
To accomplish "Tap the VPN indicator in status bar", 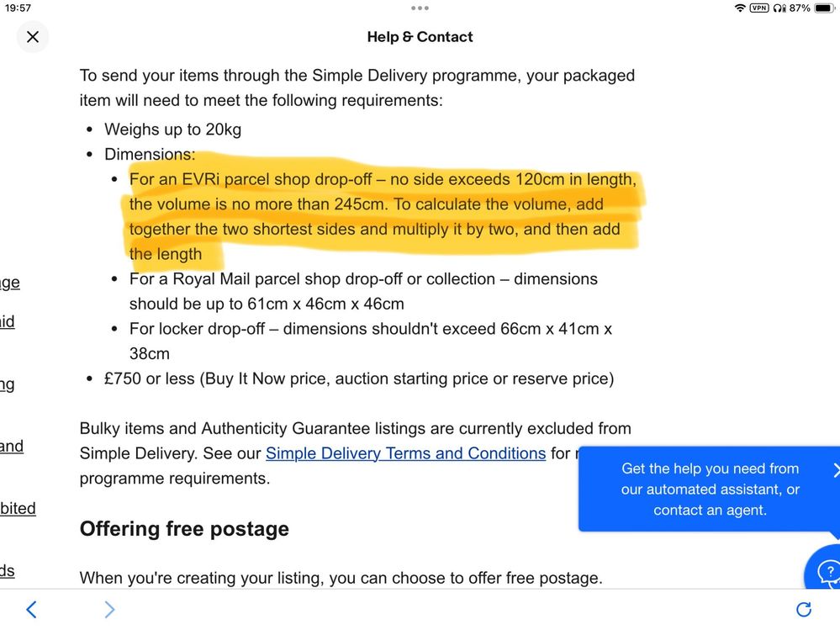I will coord(759,8).
